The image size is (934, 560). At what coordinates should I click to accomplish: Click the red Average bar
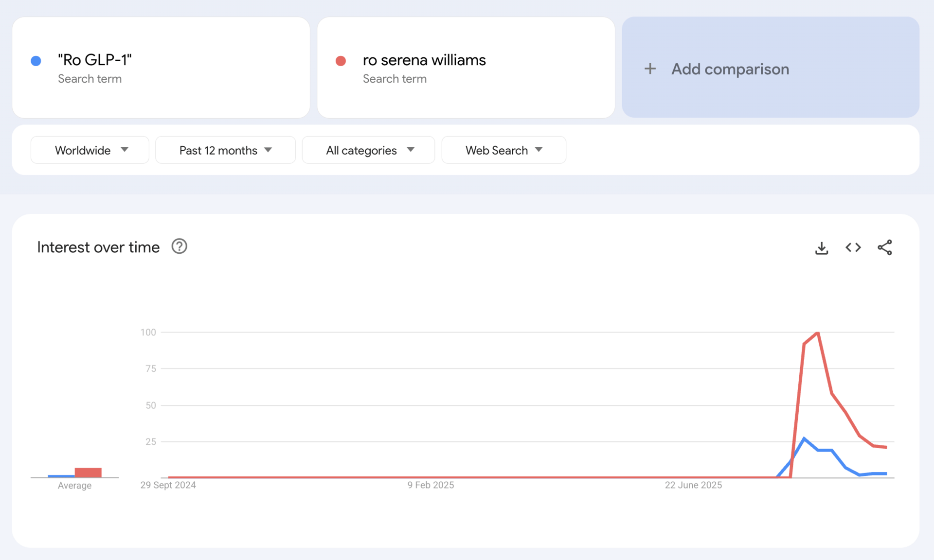click(x=88, y=472)
